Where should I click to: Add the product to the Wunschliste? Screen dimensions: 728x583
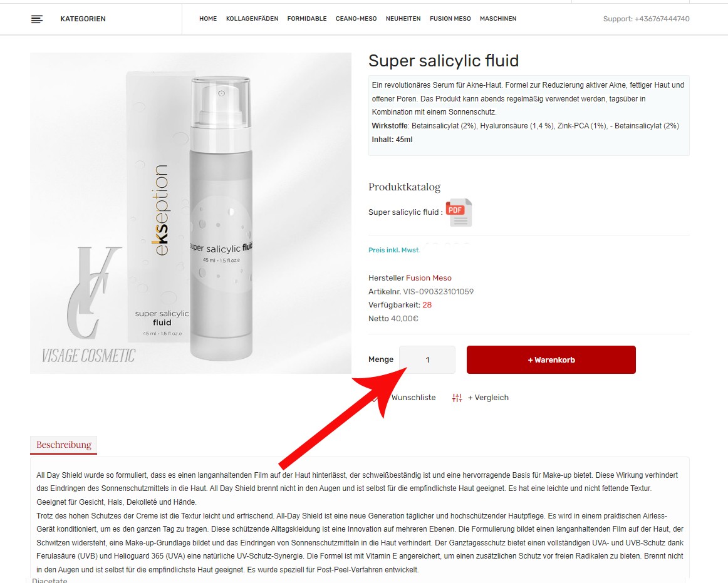click(413, 398)
